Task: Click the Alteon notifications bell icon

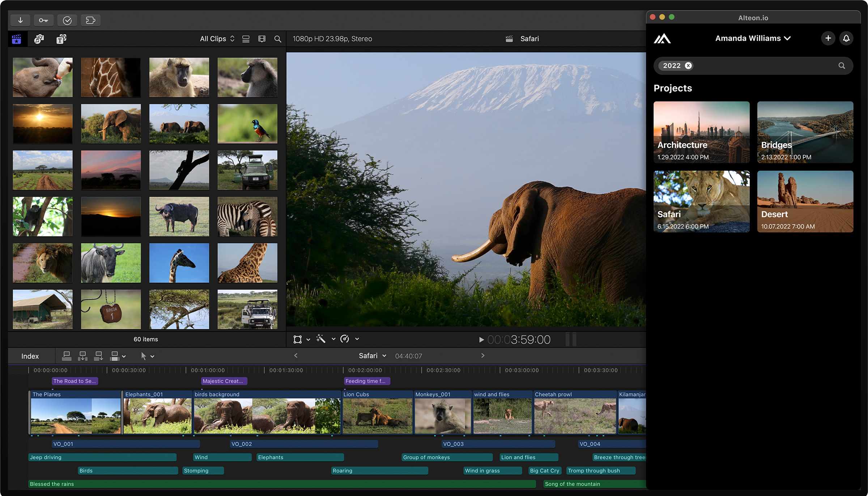Action: (846, 38)
